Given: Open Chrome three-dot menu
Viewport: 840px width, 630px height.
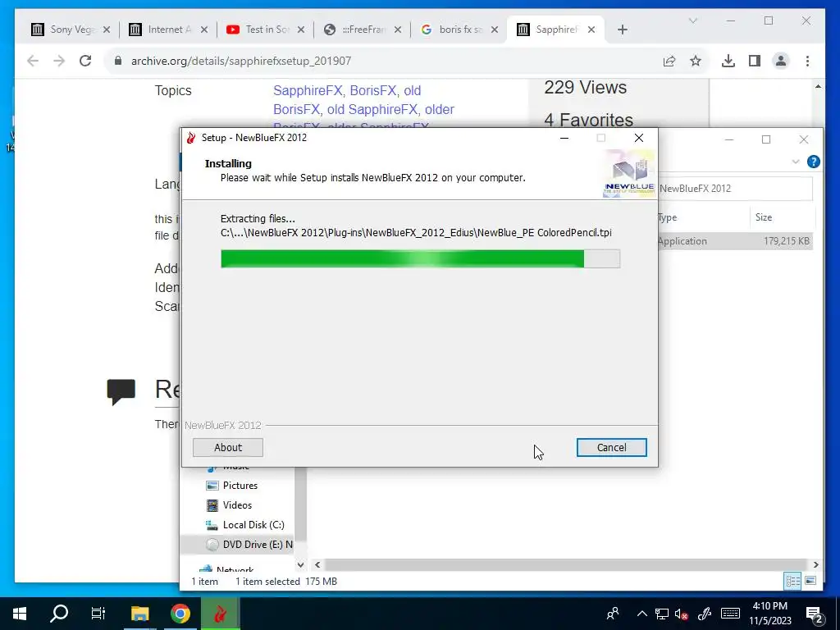Looking at the screenshot, I should point(807,61).
